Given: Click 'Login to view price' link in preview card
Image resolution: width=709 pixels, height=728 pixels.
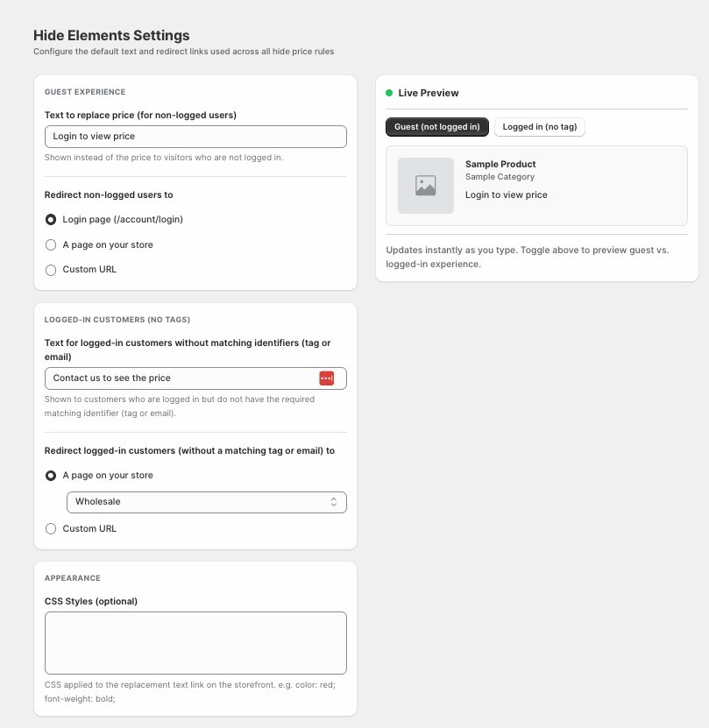Looking at the screenshot, I should (506, 195).
